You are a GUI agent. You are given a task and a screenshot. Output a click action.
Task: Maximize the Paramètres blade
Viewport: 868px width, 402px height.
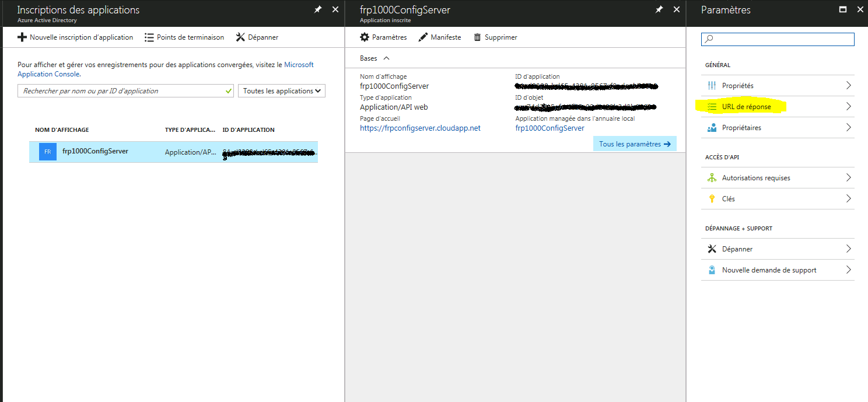pos(842,9)
